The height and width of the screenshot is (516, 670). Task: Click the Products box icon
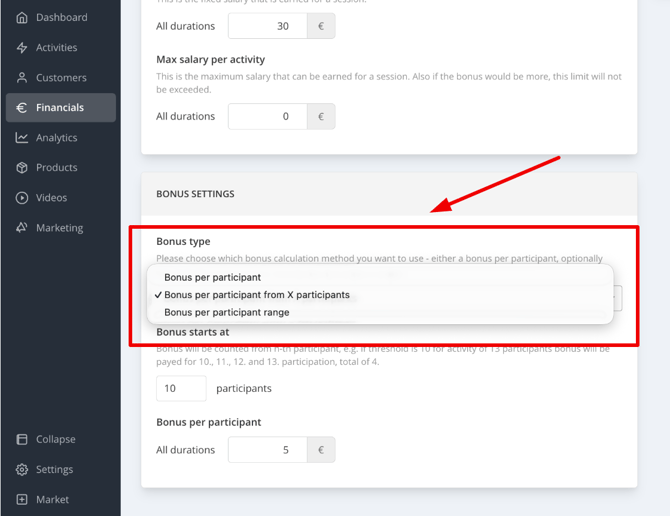(x=22, y=167)
